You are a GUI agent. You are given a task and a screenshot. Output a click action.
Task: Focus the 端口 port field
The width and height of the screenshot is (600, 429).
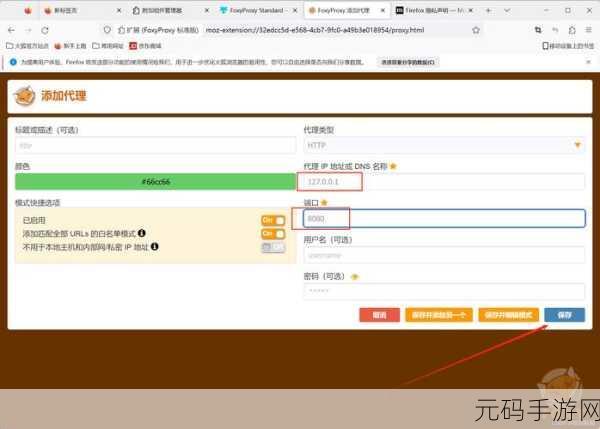[x=444, y=219]
